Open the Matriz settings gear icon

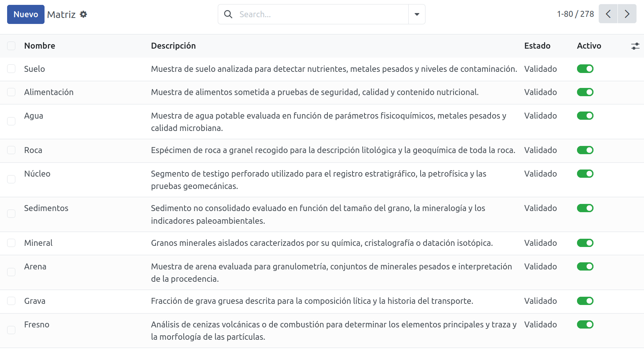click(83, 14)
